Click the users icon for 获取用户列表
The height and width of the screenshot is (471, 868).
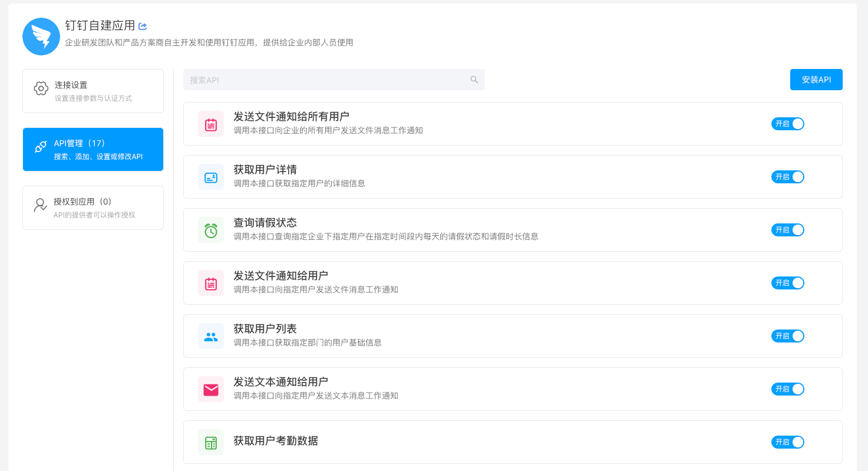pyautogui.click(x=210, y=335)
